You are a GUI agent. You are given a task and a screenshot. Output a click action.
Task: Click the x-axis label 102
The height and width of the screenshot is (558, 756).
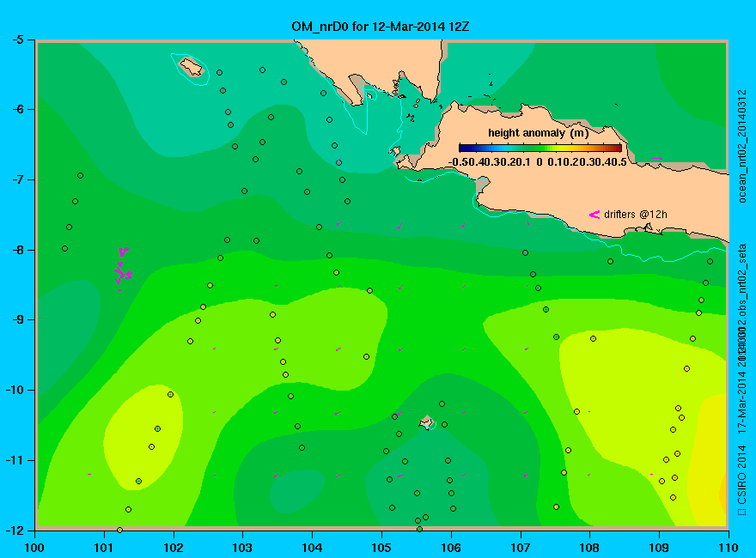pyautogui.click(x=173, y=548)
